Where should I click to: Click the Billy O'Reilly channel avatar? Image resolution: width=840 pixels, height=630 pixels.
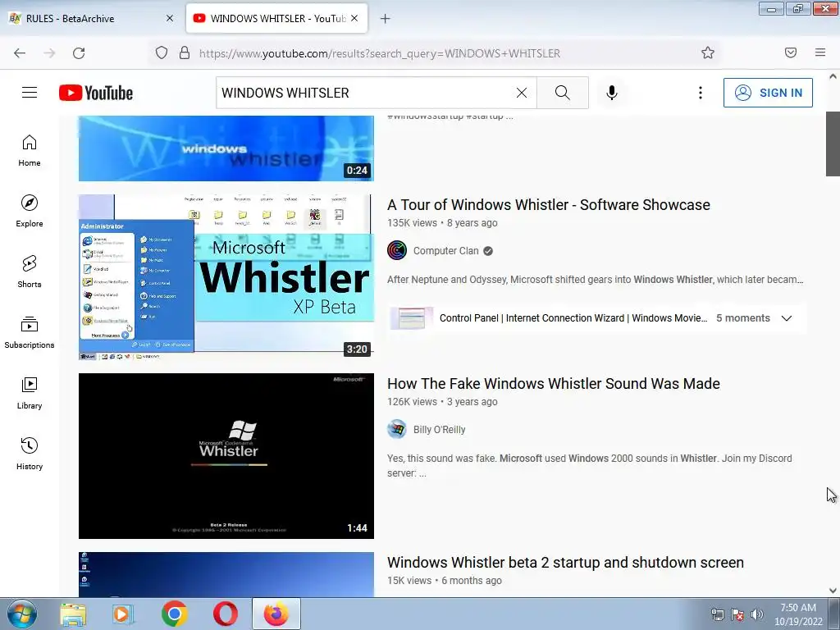pos(397,429)
